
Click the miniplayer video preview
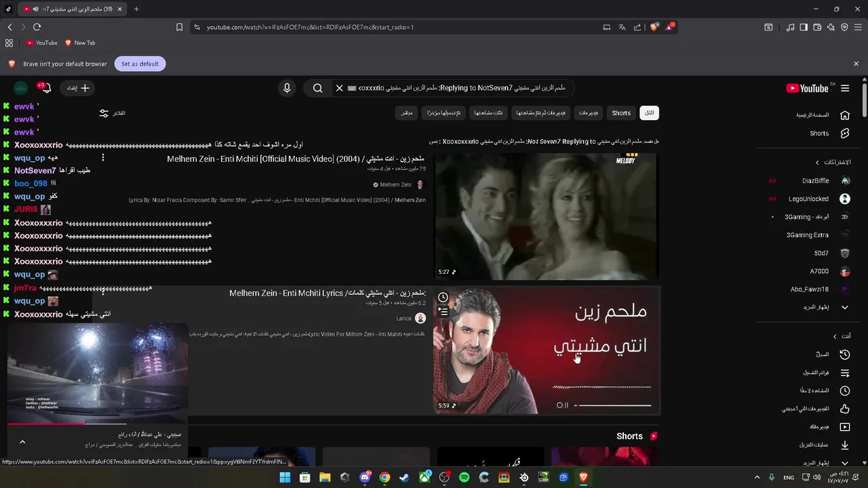click(98, 373)
